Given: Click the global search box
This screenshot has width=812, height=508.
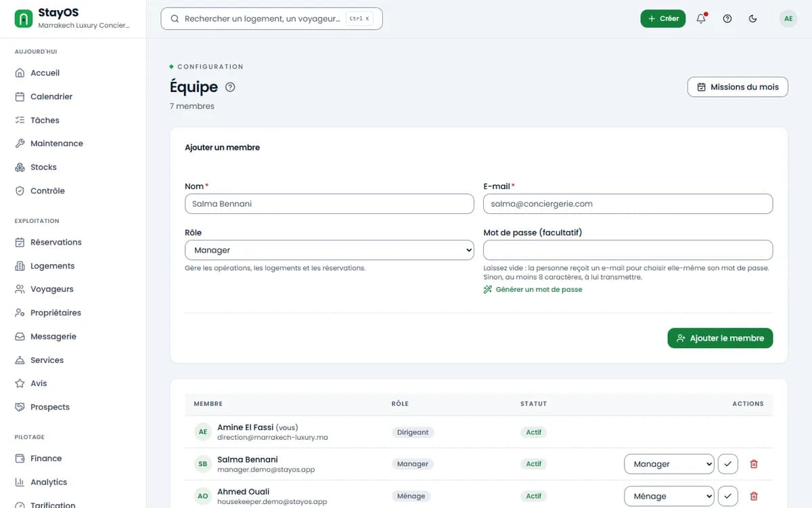Looking at the screenshot, I should (x=271, y=19).
